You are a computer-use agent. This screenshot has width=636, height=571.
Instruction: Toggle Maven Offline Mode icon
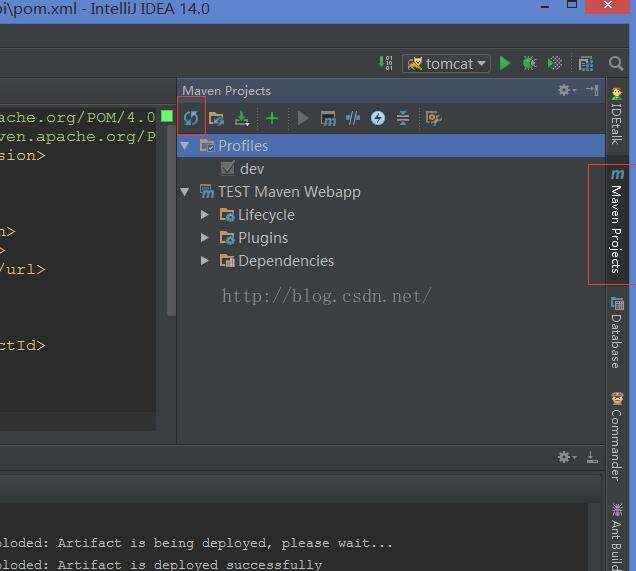352,118
